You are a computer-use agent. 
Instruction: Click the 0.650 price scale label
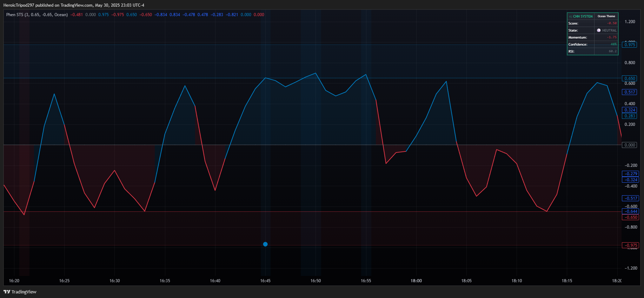coord(630,79)
